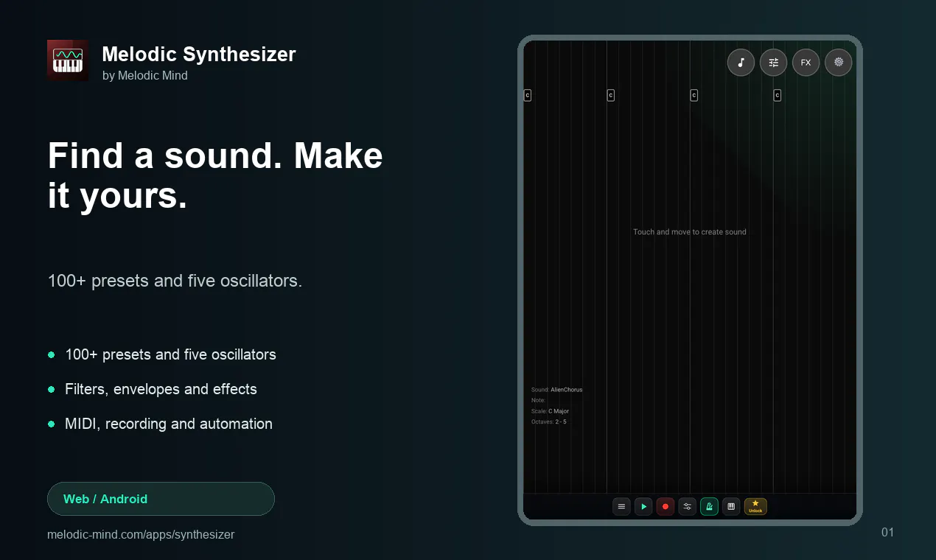Tap the gold Unlock star button
Screen dimensions: 936x560
tap(755, 506)
